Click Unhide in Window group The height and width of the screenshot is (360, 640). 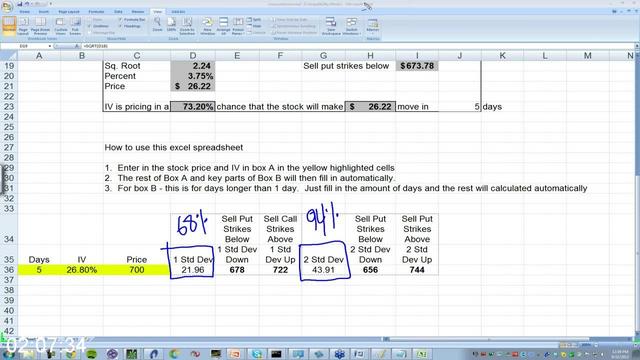click(x=256, y=33)
